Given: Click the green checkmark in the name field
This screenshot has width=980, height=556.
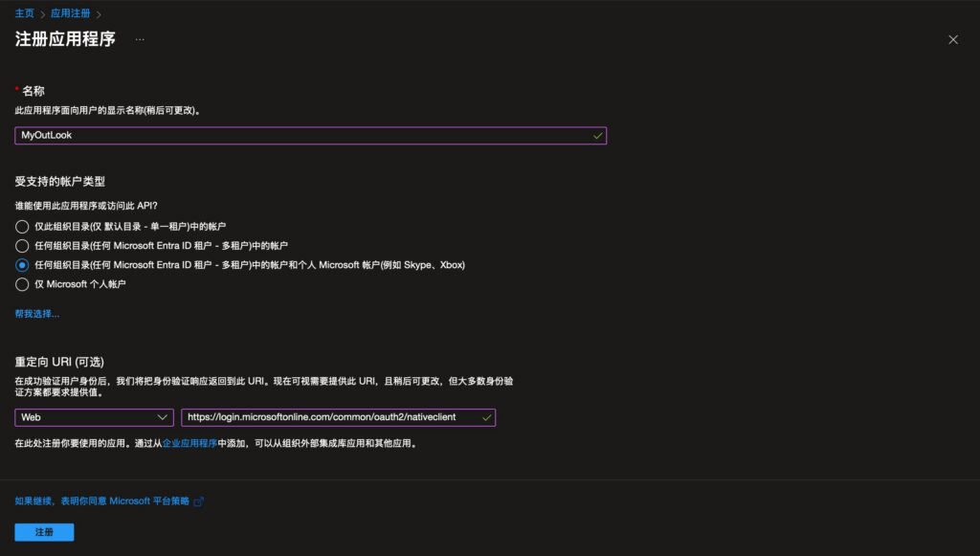Looking at the screenshot, I should pos(597,136).
